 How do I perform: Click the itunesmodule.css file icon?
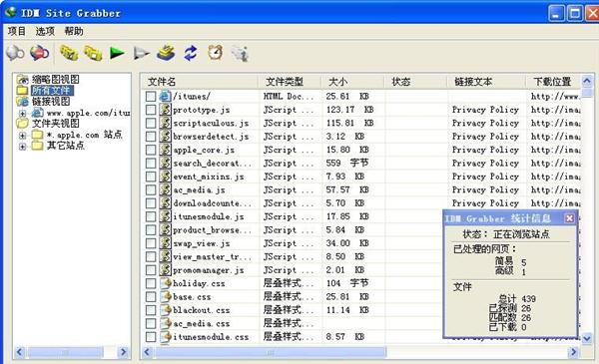(165, 336)
